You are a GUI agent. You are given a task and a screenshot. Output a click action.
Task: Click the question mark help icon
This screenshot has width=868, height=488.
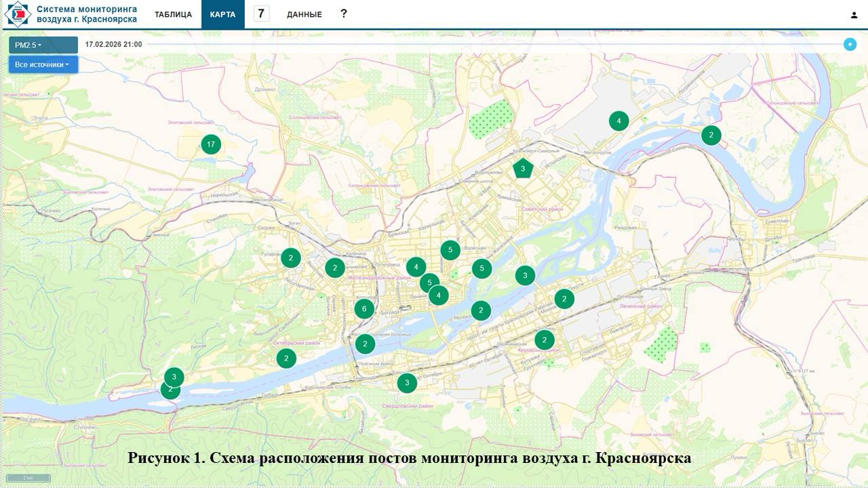[344, 14]
